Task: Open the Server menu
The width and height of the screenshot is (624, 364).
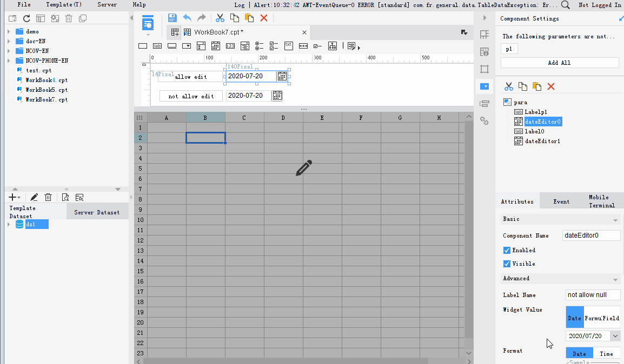Action: (107, 5)
